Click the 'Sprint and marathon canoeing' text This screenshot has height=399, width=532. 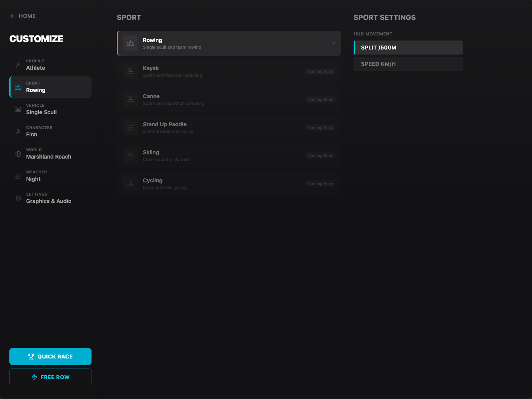click(x=174, y=103)
